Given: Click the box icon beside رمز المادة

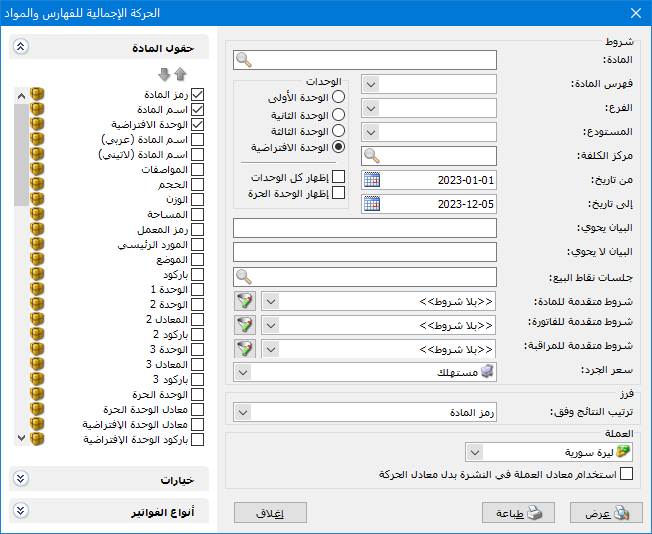Looking at the screenshot, I should 37,94.
